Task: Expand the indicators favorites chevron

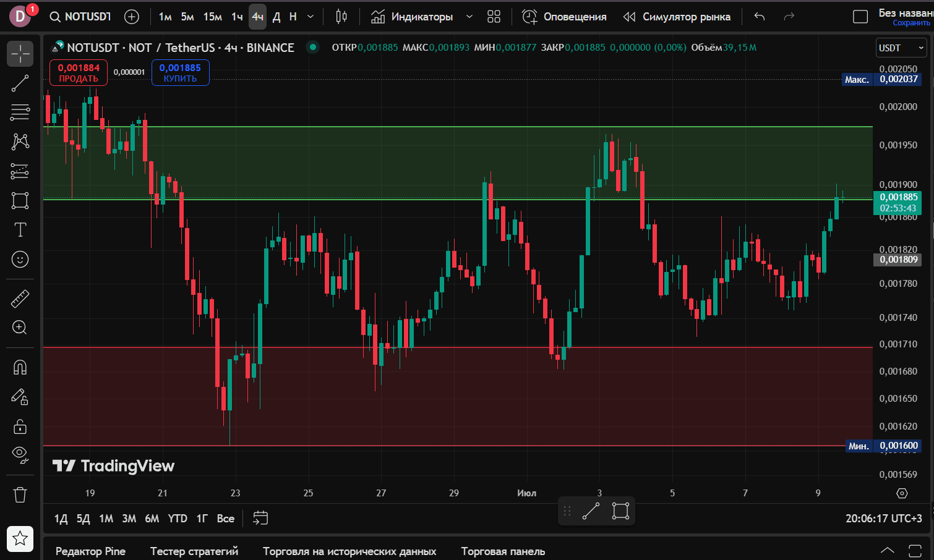Action: point(469,17)
